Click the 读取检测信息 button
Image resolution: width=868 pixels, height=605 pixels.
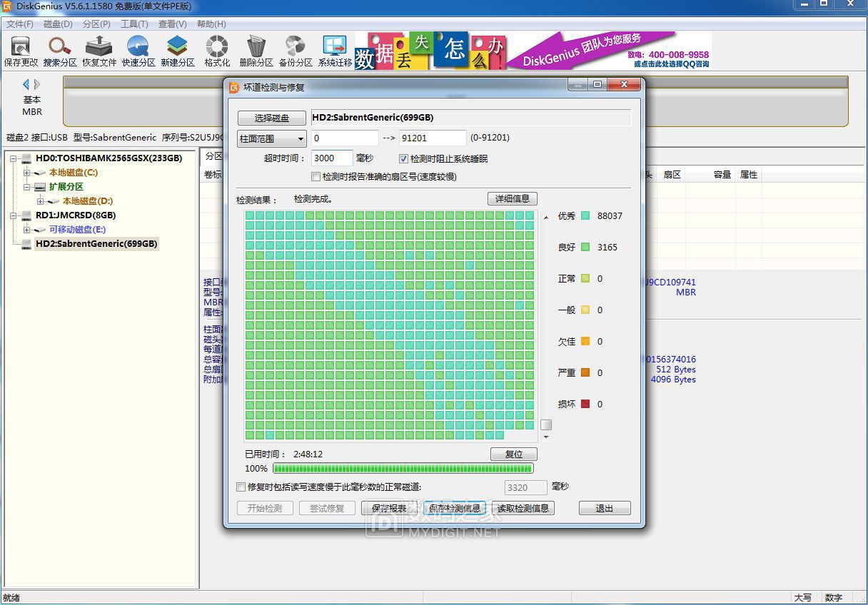point(523,508)
